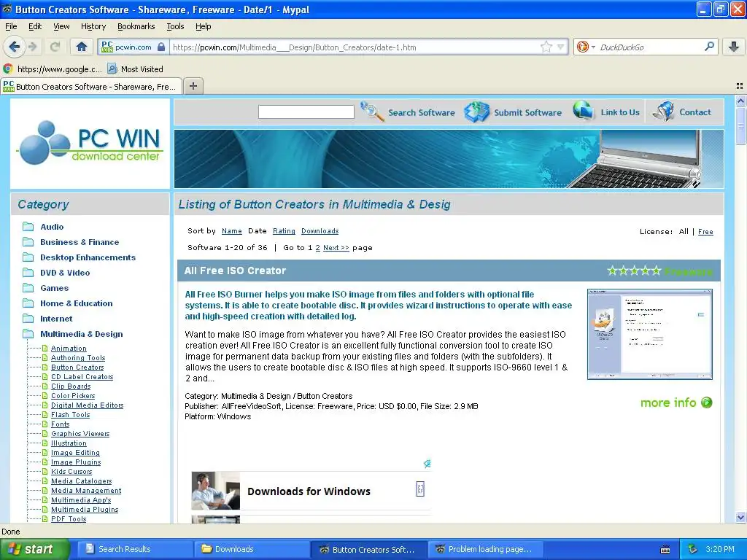Viewport: 747px width, 560px height.
Task: Open the Edit menu
Action: coord(35,26)
